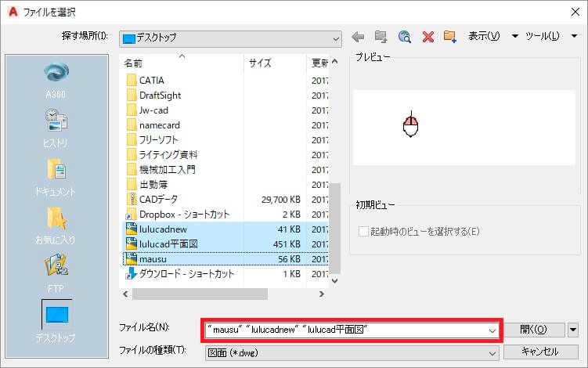
Task: Click the vertical scrollbar thumb in file list
Action: (x=335, y=228)
